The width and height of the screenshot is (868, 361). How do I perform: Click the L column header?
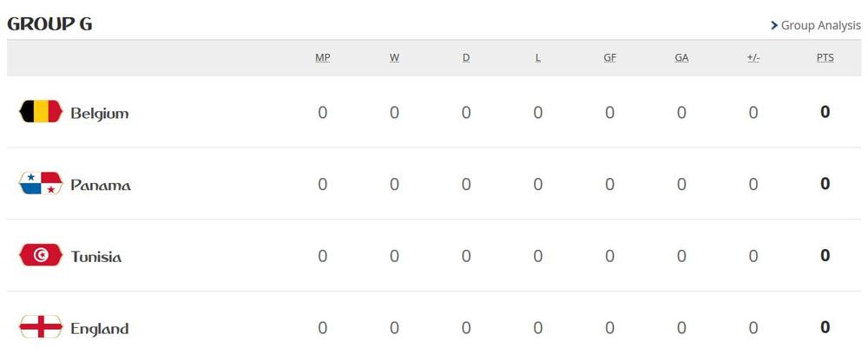click(x=538, y=58)
